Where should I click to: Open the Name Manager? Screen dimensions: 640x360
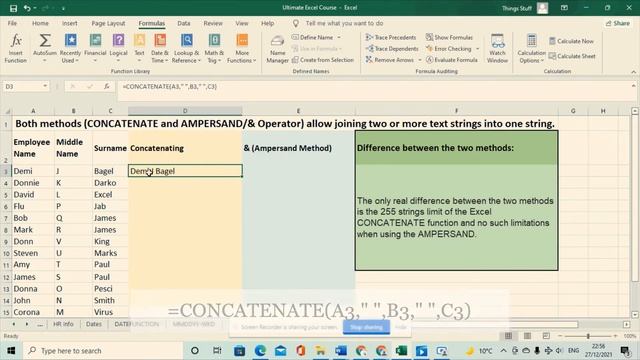coord(277,49)
